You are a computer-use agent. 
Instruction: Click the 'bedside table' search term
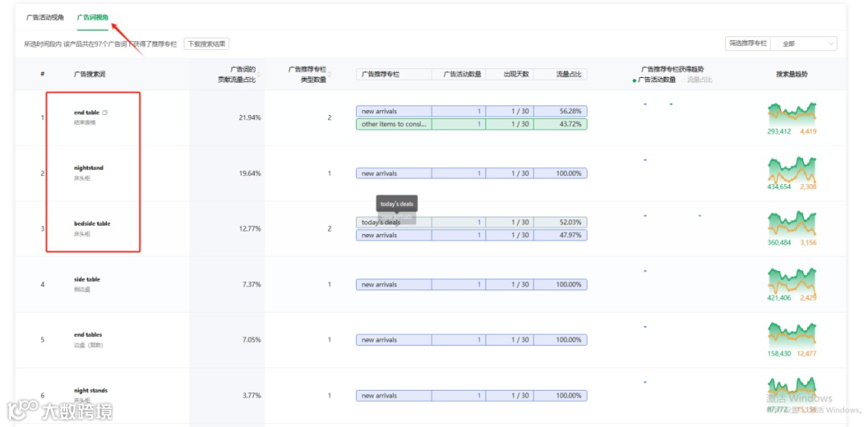point(92,224)
